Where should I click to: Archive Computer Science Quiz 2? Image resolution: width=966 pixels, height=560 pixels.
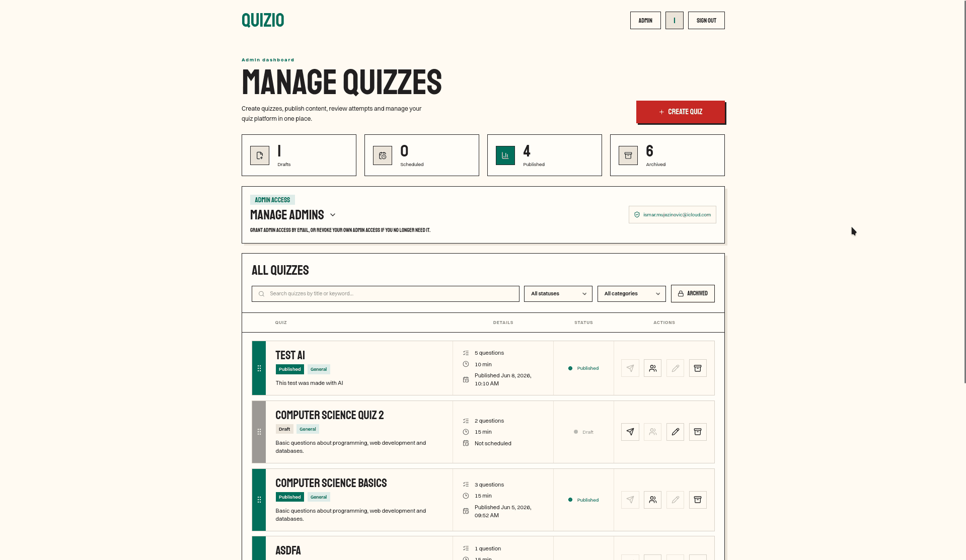coord(698,432)
